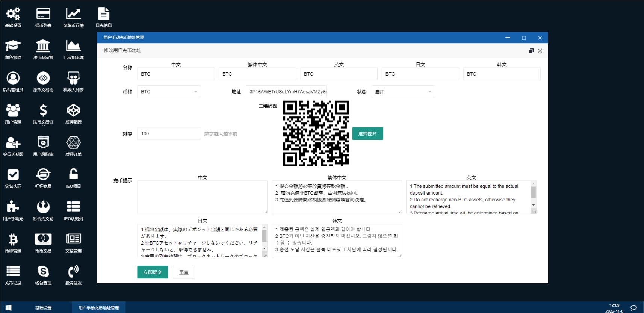Viewport: 644px width, 313px height.
Task: Open the 基础设置 gears icon
Action: [13, 14]
